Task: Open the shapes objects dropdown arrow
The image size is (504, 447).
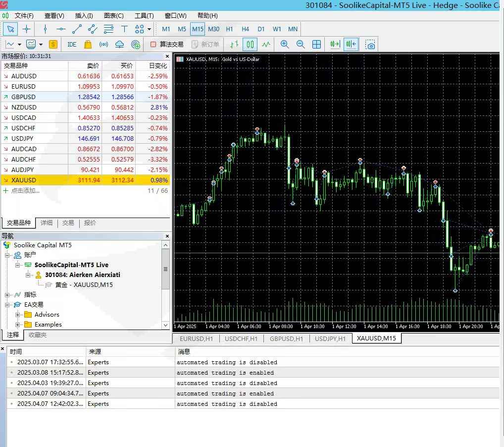Action: tap(149, 29)
